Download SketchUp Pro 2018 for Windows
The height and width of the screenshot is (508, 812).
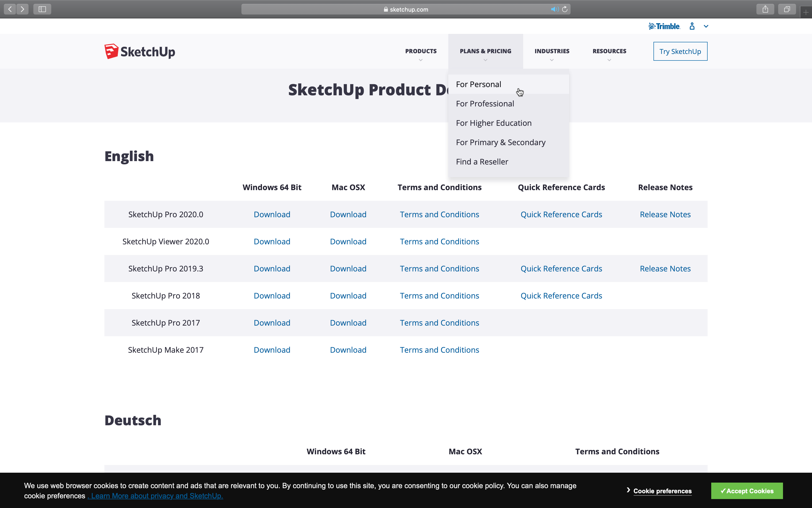(272, 296)
